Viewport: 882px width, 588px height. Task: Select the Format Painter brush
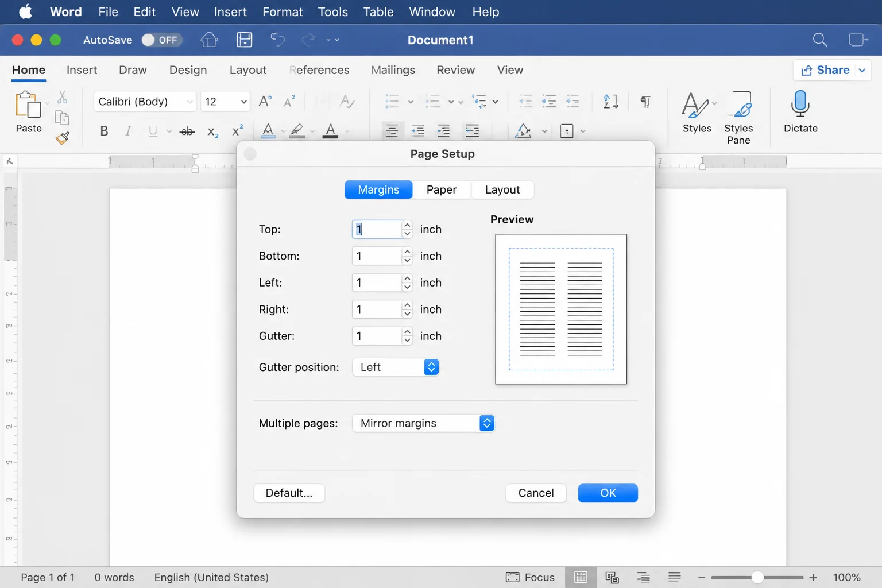tap(62, 138)
